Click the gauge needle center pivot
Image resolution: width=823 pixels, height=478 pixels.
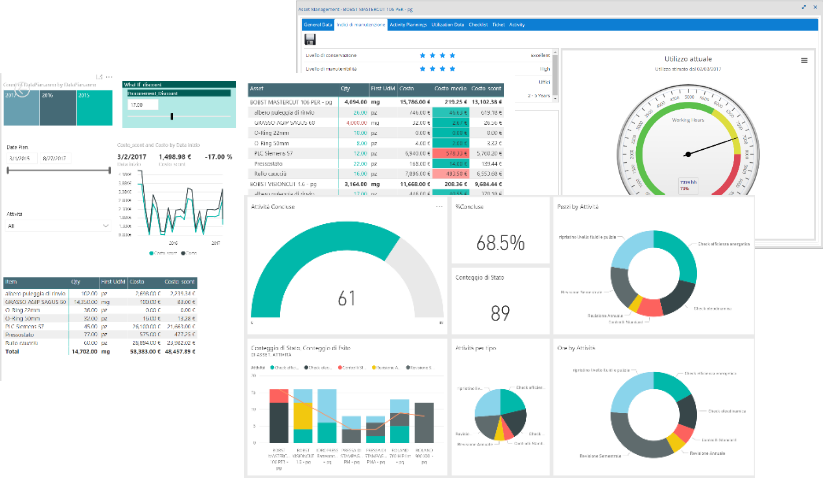click(688, 153)
